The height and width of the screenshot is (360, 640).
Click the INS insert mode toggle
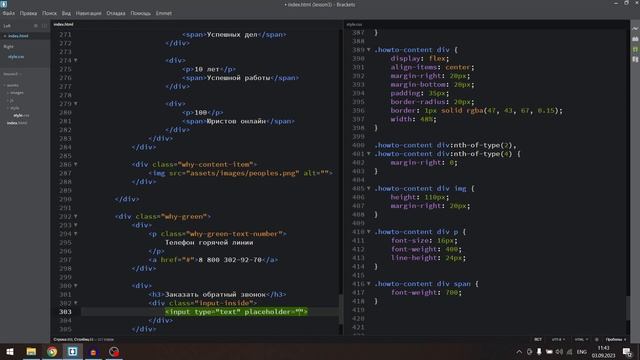[x=538, y=340]
